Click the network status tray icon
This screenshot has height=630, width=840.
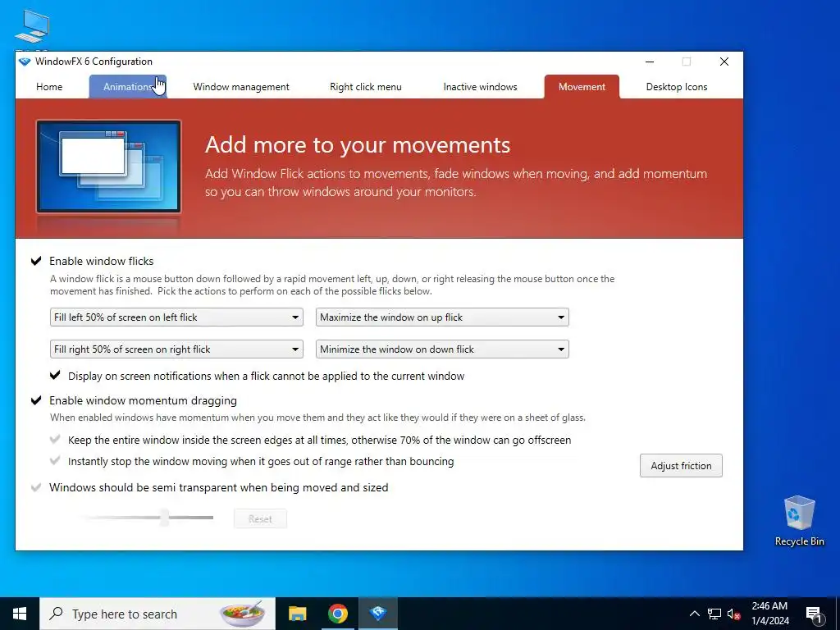click(714, 614)
